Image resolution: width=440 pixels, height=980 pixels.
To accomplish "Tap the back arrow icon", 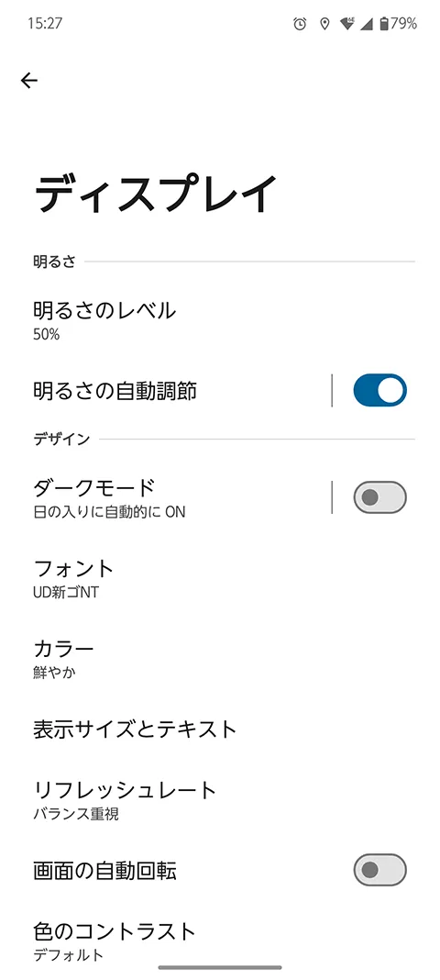I will click(28, 80).
